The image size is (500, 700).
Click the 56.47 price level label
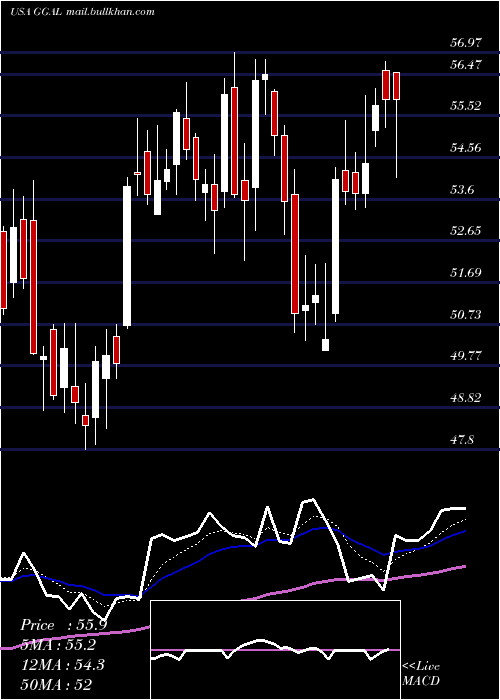click(466, 64)
